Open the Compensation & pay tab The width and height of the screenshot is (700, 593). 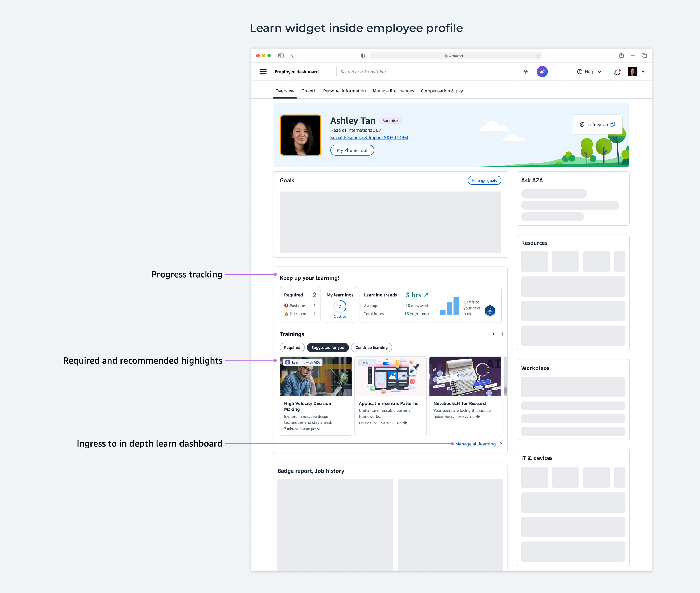tap(442, 91)
